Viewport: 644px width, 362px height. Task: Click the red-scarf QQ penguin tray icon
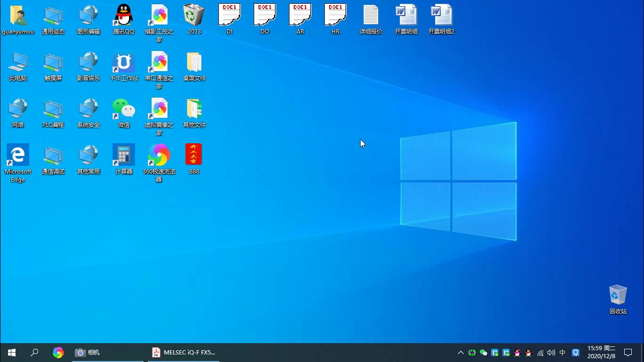529,353
